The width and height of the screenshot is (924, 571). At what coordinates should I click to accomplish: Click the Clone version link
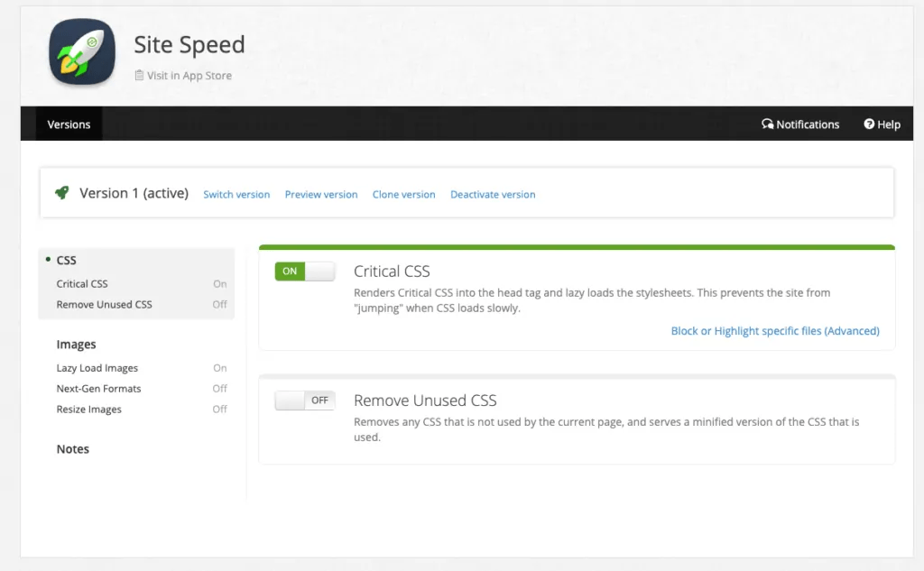403,195
